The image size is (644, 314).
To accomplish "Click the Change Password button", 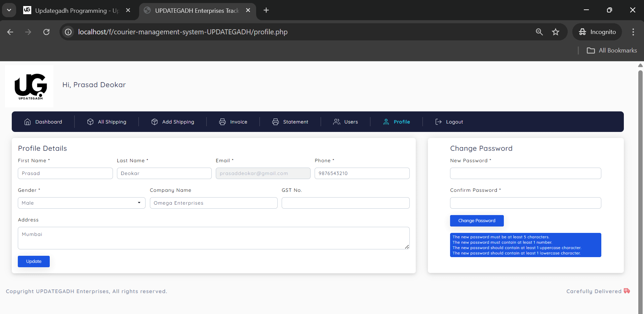I will [x=477, y=220].
